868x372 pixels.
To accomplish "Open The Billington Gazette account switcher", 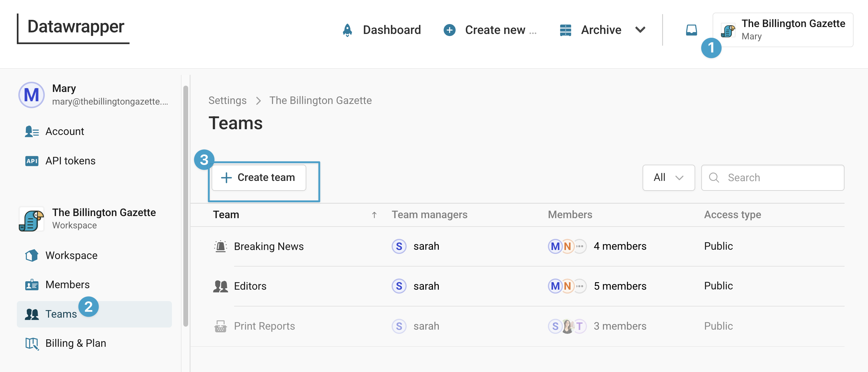I will coord(782,30).
